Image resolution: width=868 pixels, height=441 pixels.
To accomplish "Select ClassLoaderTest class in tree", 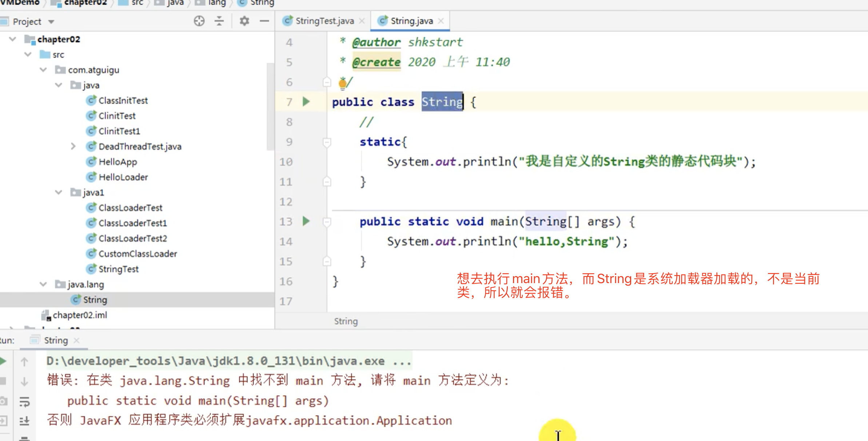I will coord(131,208).
